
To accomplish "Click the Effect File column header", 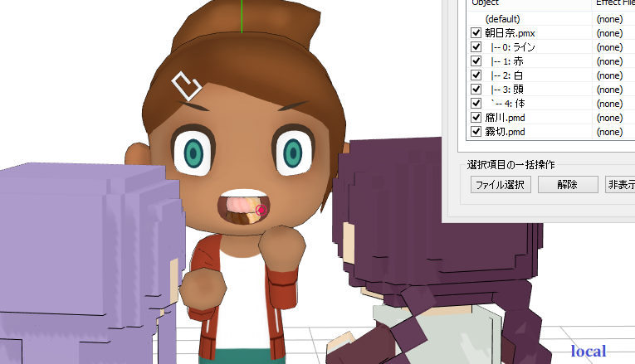I will 613,3.
